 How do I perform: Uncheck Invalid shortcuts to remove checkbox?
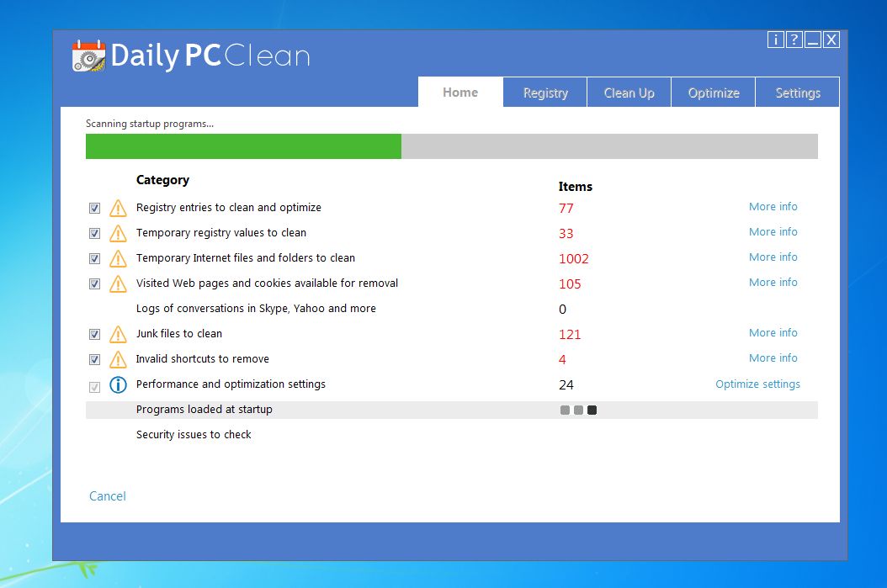click(x=94, y=359)
